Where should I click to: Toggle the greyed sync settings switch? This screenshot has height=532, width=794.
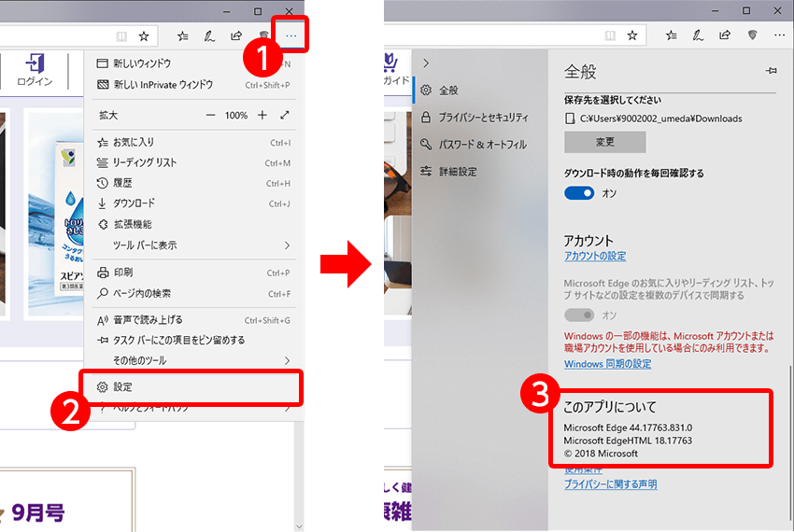579,315
